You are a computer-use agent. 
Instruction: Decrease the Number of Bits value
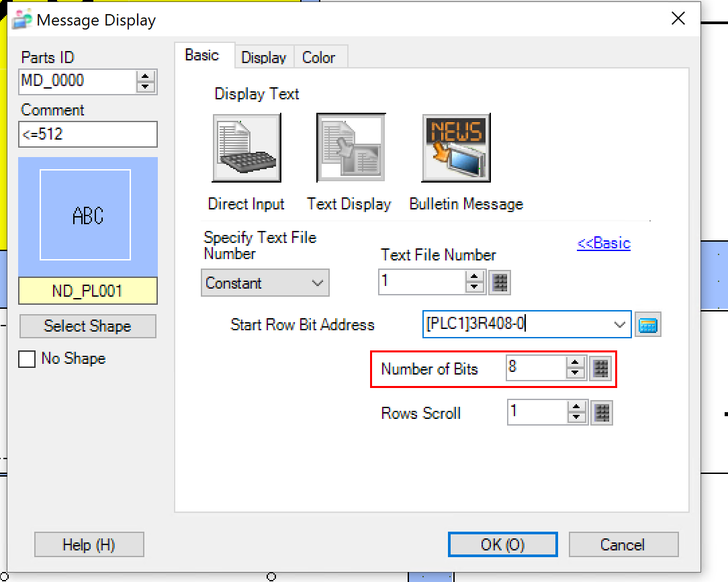point(576,373)
